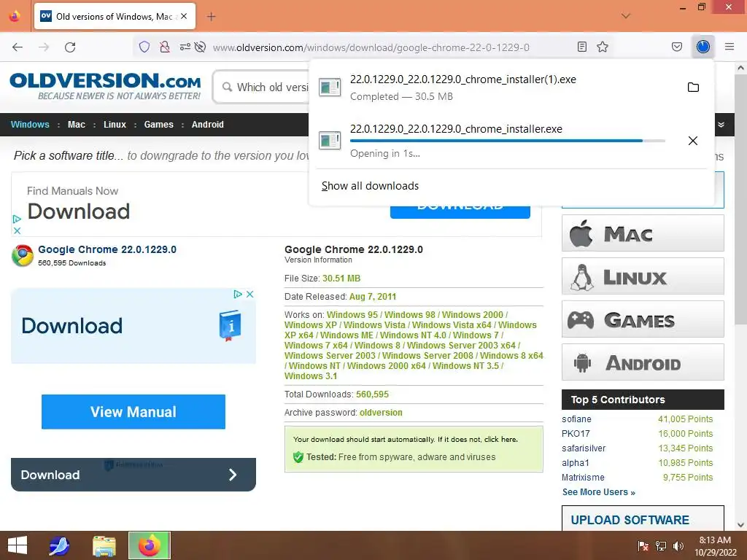The width and height of the screenshot is (747, 560).
Task: Open the Action Center flag tray icon
Action: pos(643,546)
